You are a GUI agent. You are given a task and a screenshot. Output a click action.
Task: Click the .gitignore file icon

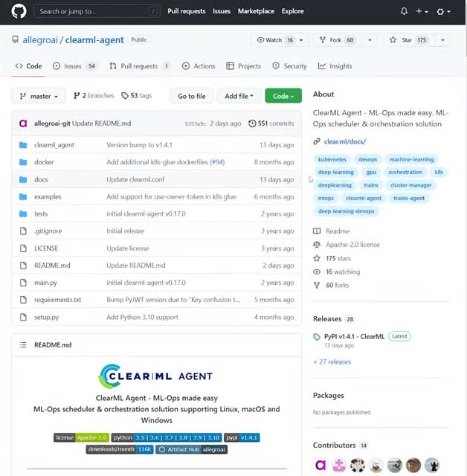point(23,231)
